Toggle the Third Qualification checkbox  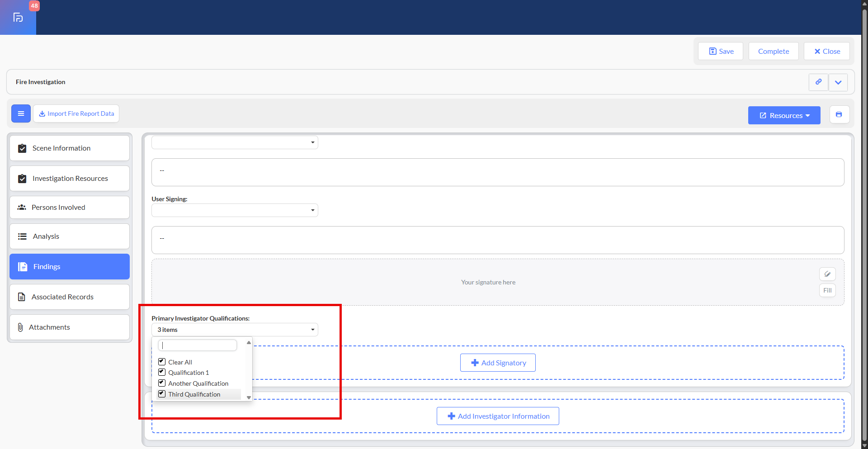162,394
